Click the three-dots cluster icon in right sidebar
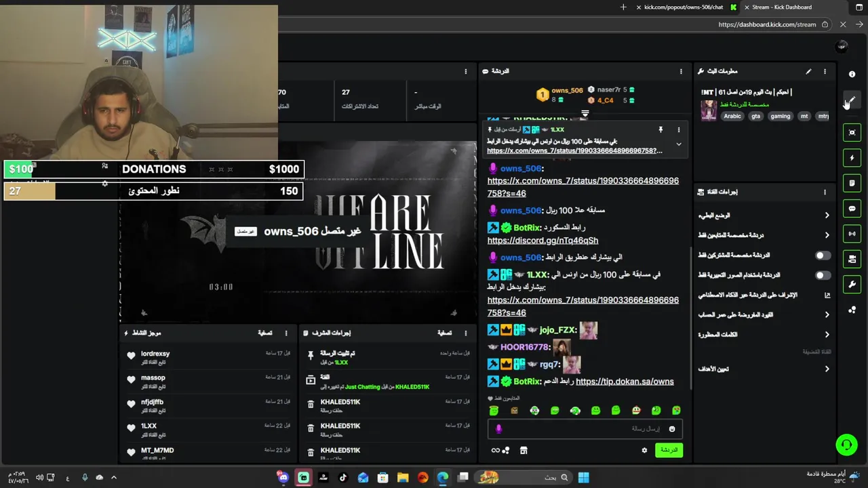This screenshot has height=488, width=868. 852,310
